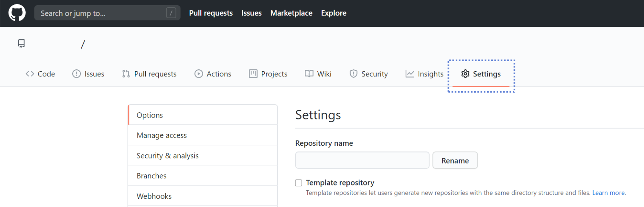Go to Security & analysis settings

(168, 156)
